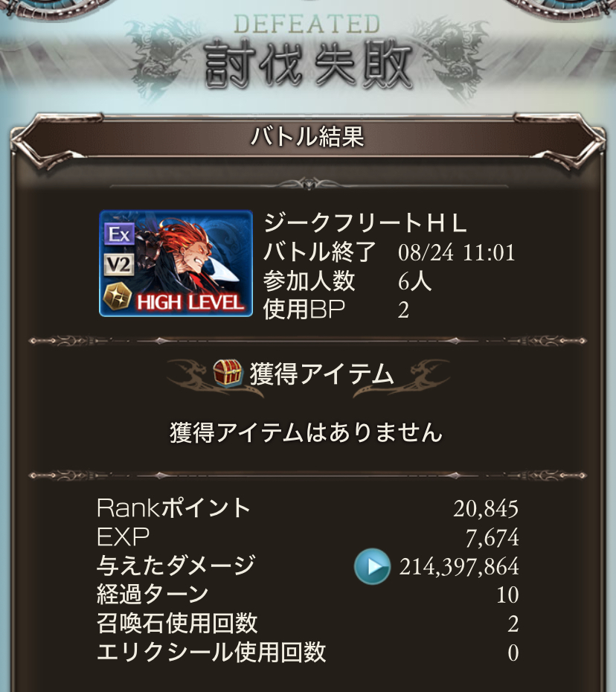Click the 与えたダメージ label
The width and height of the screenshot is (616, 692).
[x=176, y=566]
